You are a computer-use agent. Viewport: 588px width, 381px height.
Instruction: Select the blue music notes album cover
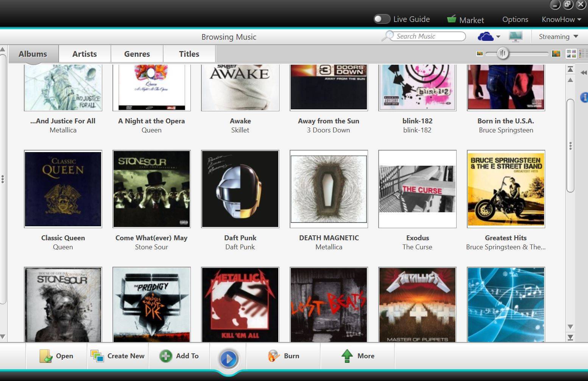point(506,305)
